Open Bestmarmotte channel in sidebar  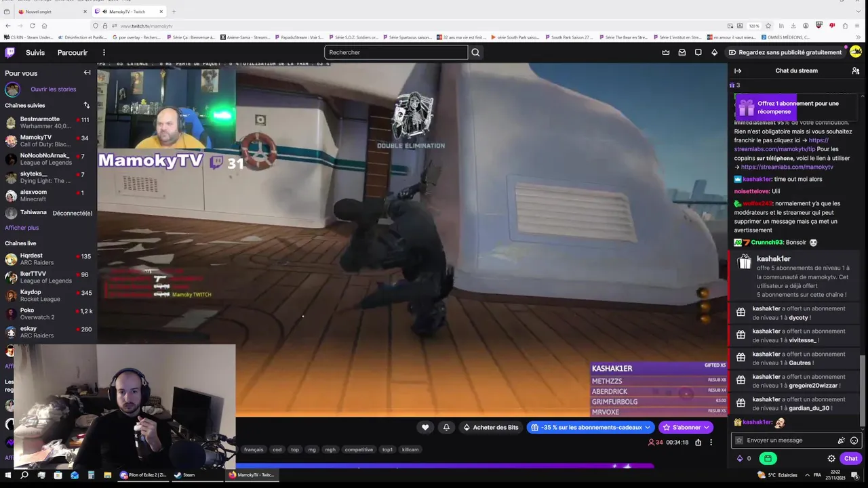point(47,122)
